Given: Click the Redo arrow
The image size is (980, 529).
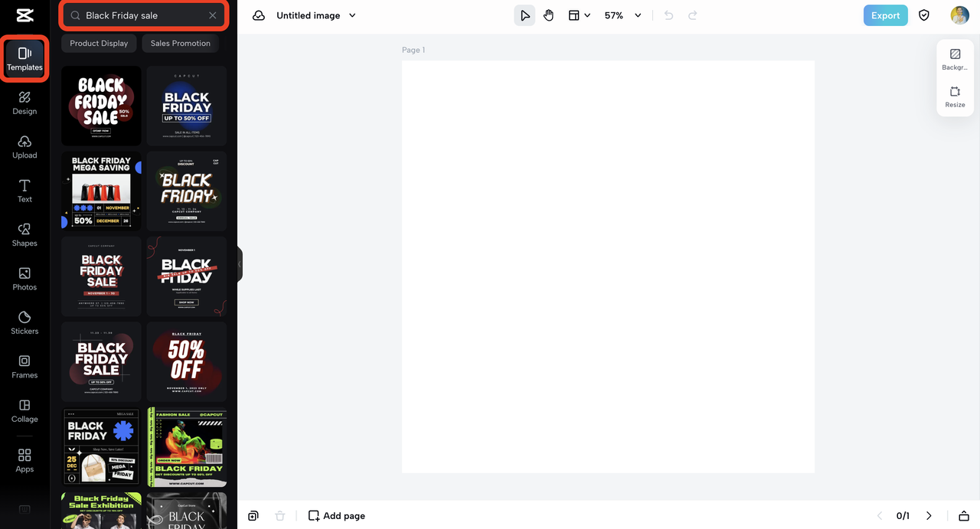Looking at the screenshot, I should [x=693, y=15].
